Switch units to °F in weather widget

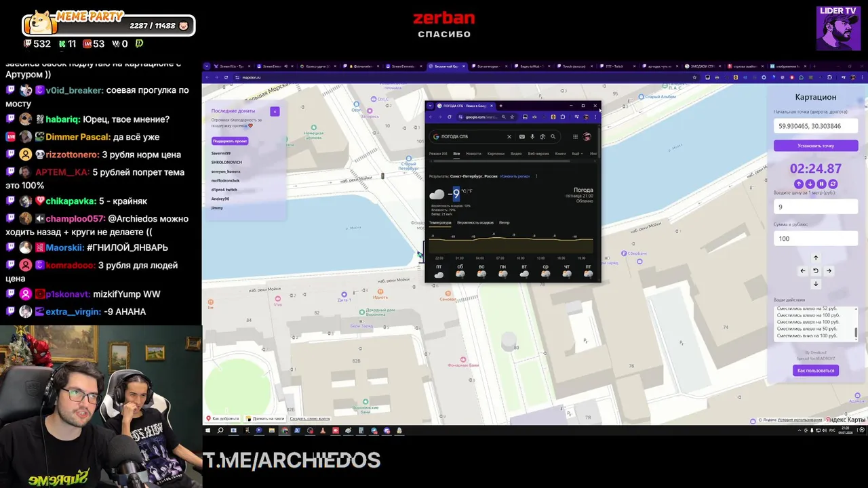[471, 191]
